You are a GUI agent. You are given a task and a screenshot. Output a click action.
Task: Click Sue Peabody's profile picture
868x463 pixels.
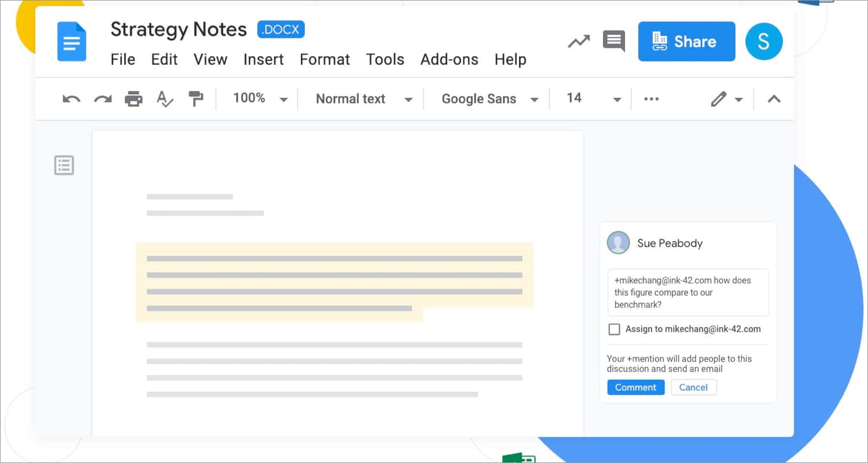[618, 243]
